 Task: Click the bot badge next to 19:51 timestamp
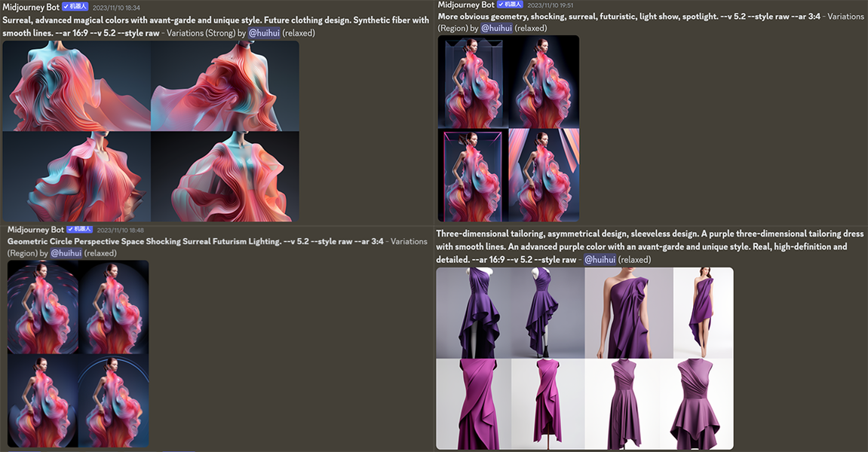510,5
